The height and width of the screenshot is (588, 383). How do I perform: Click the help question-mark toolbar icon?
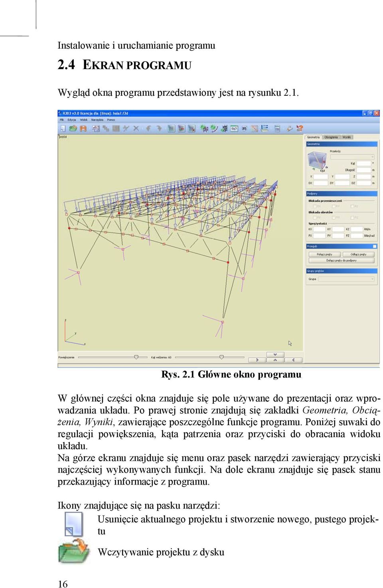(x=299, y=129)
